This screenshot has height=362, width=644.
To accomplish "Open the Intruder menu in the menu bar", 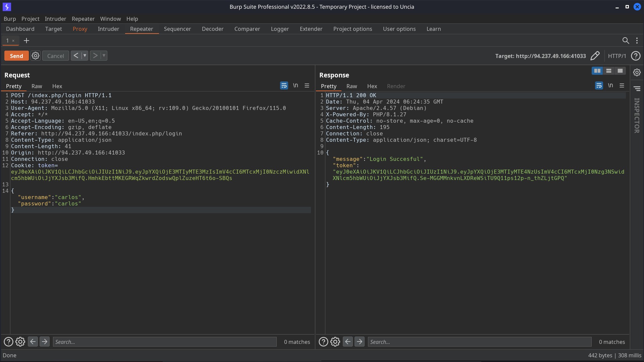I will point(55,19).
